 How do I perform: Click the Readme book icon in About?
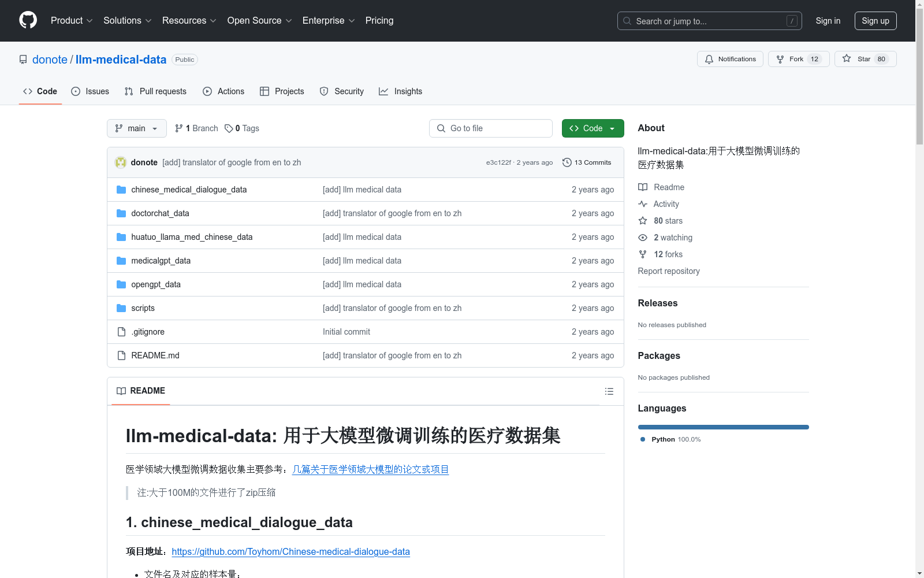pos(643,187)
